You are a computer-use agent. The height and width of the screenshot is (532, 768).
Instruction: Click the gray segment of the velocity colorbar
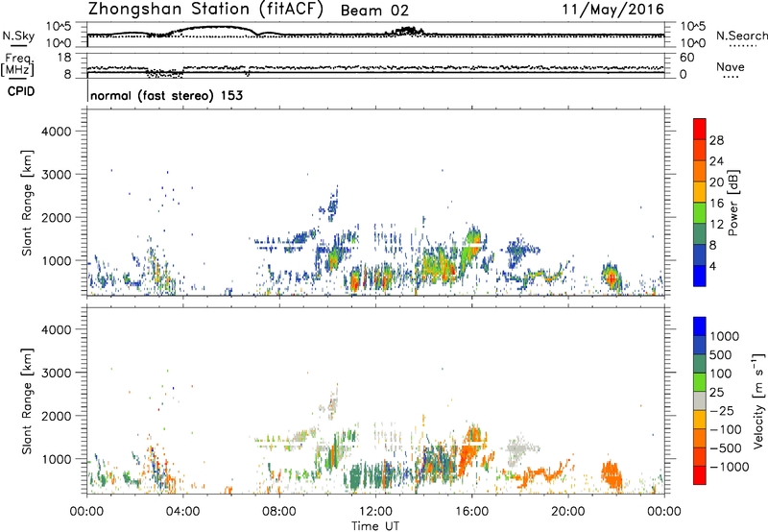[700, 401]
